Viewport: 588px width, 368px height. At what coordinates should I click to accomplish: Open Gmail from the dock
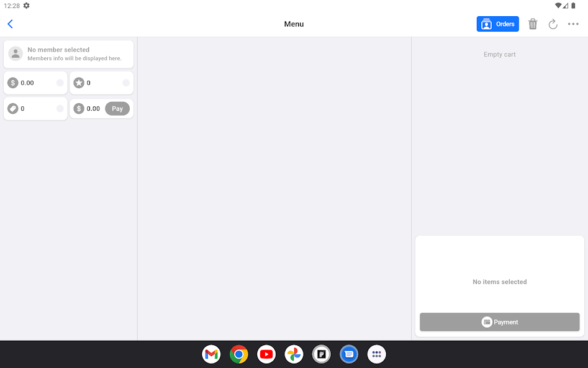click(x=211, y=354)
